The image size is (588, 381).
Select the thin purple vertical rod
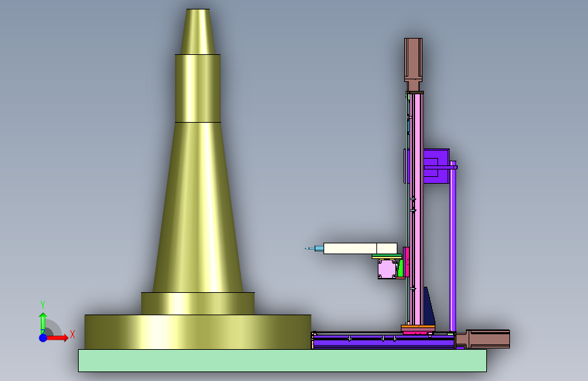coord(452,247)
